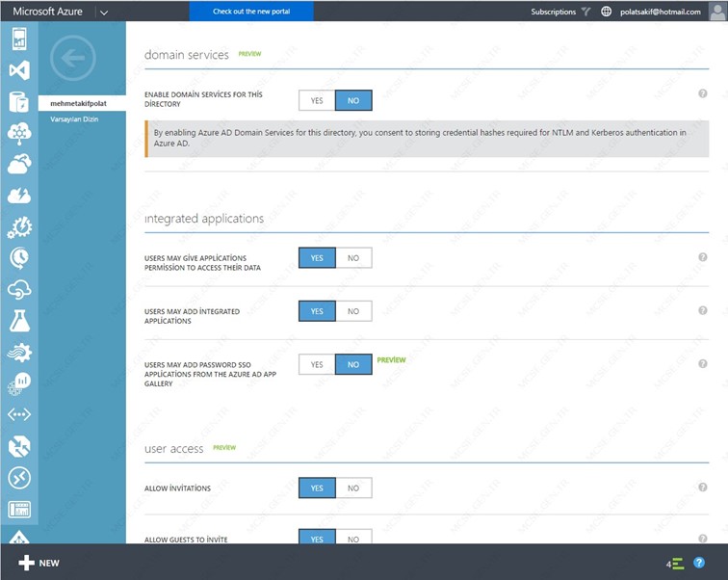This screenshot has width=728, height=580.
Task: Set Enable Domain Services to NO
Action: point(353,100)
